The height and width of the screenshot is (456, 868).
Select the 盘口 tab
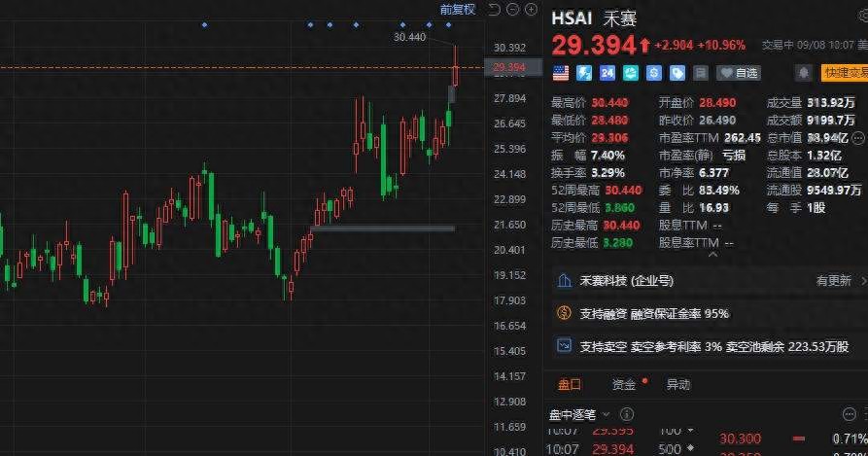[x=570, y=384]
